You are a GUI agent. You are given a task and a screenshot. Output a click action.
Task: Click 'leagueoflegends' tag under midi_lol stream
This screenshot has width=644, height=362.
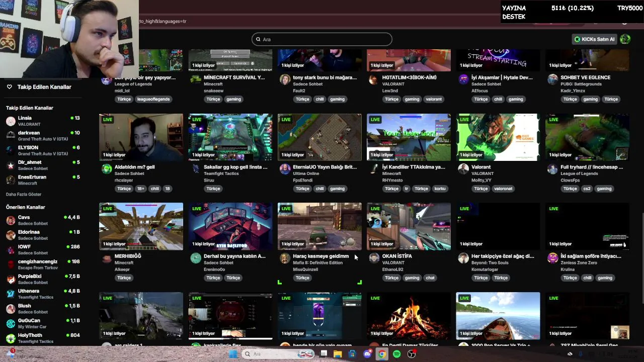click(x=154, y=99)
